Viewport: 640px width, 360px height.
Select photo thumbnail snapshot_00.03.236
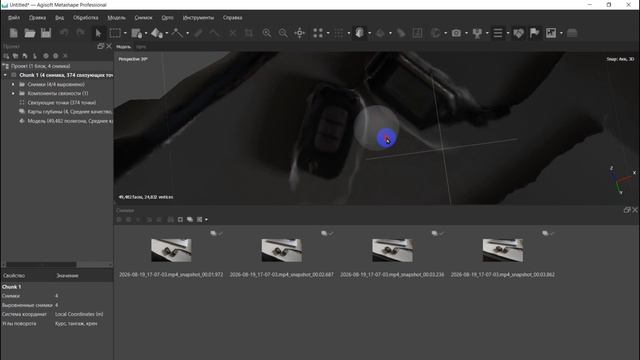(392, 250)
